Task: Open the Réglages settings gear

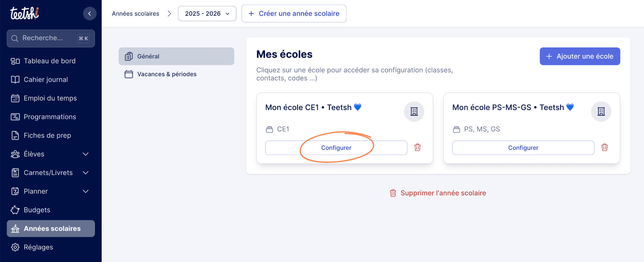Action: 15,247
